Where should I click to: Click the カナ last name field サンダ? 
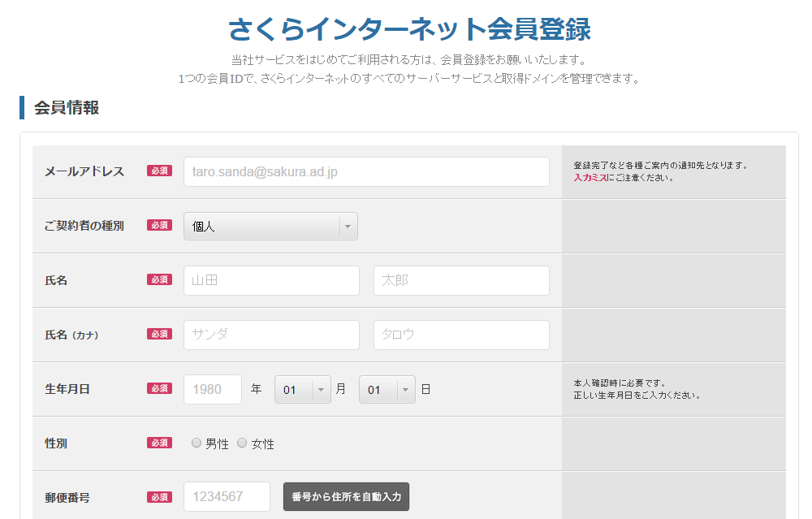pyautogui.click(x=271, y=335)
